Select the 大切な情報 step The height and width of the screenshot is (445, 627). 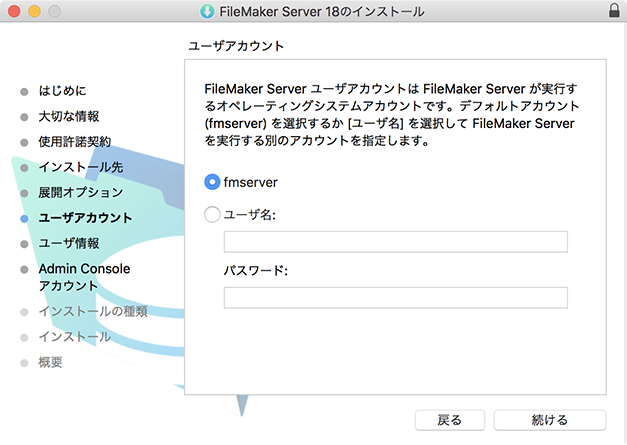[x=69, y=116]
